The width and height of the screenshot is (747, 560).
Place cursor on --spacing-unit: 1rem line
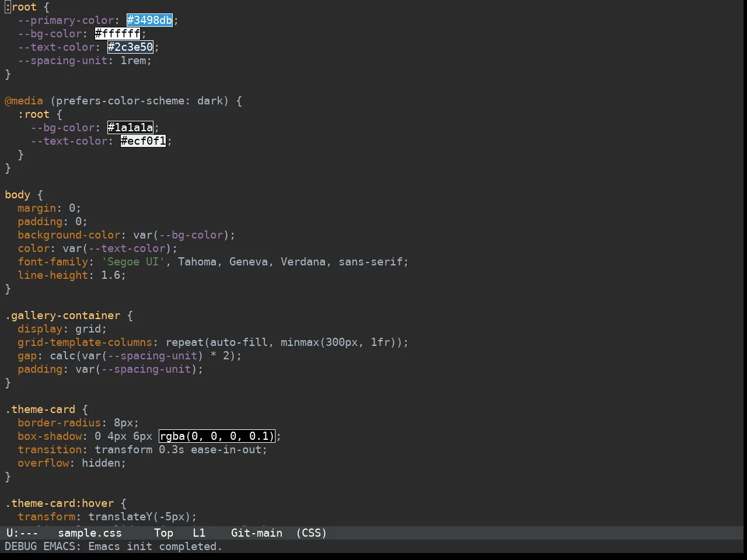tap(85, 61)
